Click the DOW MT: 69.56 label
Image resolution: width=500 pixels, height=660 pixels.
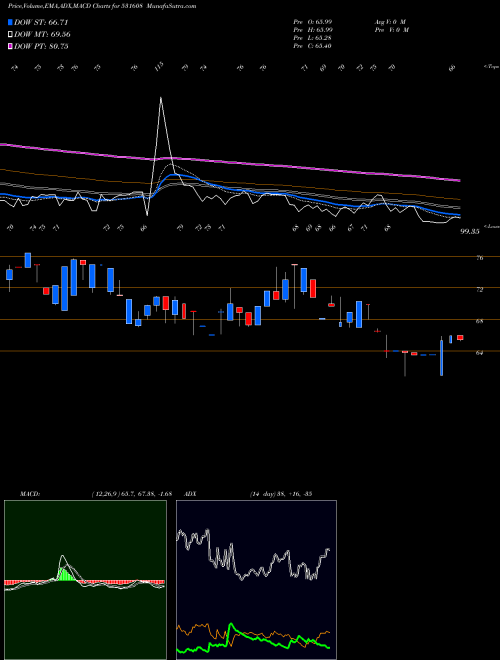[43, 35]
